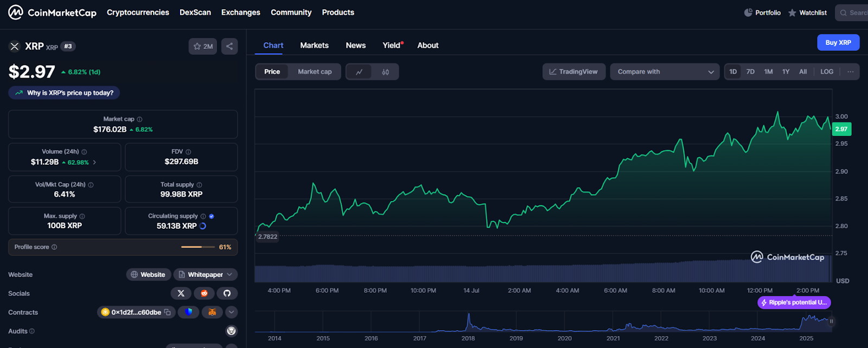
Task: Open the Watchlist star link
Action: point(807,12)
